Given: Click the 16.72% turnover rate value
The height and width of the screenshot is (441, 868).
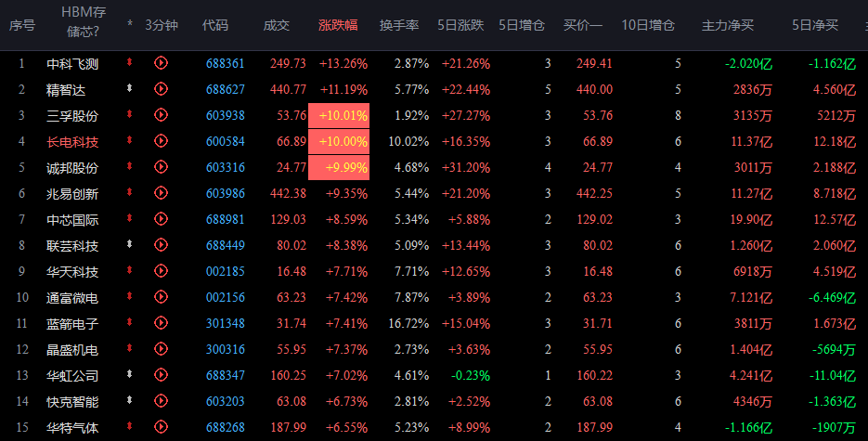Looking at the screenshot, I should [x=408, y=324].
